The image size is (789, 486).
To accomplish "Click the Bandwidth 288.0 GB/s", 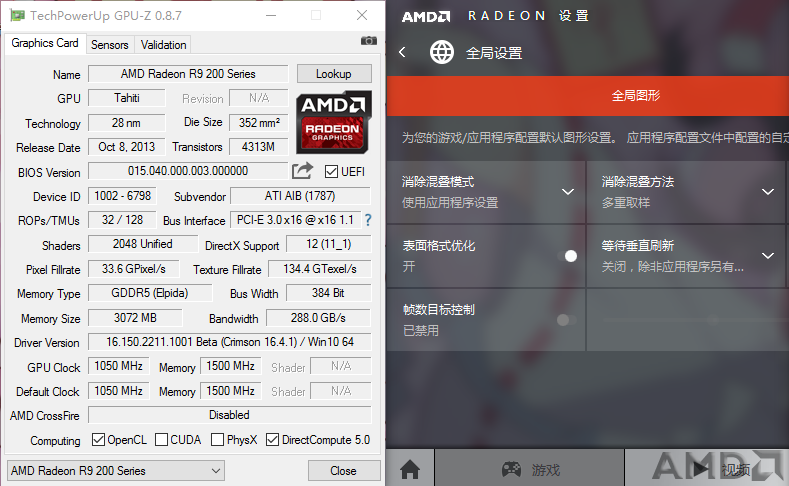I will tap(318, 318).
